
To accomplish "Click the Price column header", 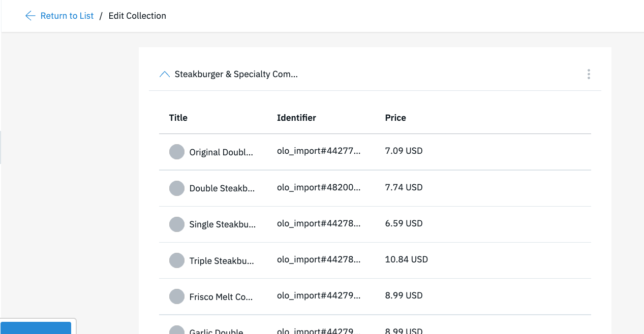I will click(x=395, y=118).
